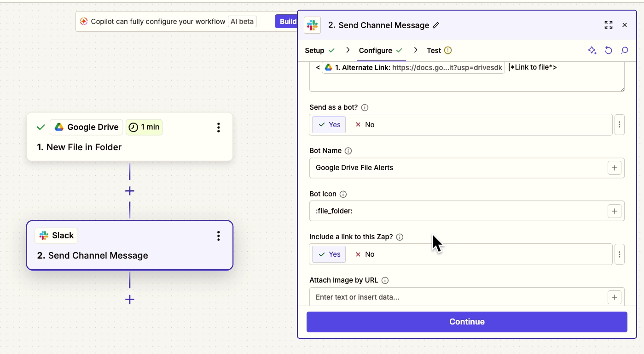Image resolution: width=644 pixels, height=354 pixels.
Task: Click the info icon beside Send as a bot?
Action: click(x=365, y=107)
